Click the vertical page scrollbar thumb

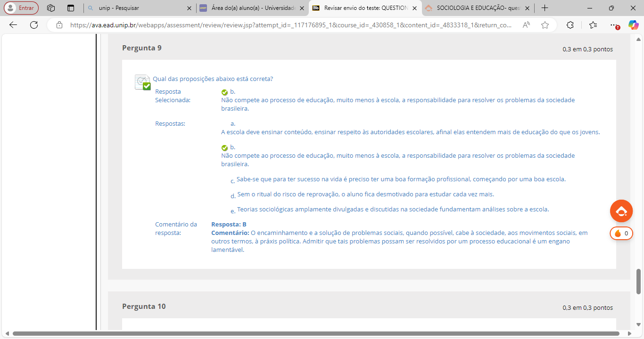pos(639,281)
